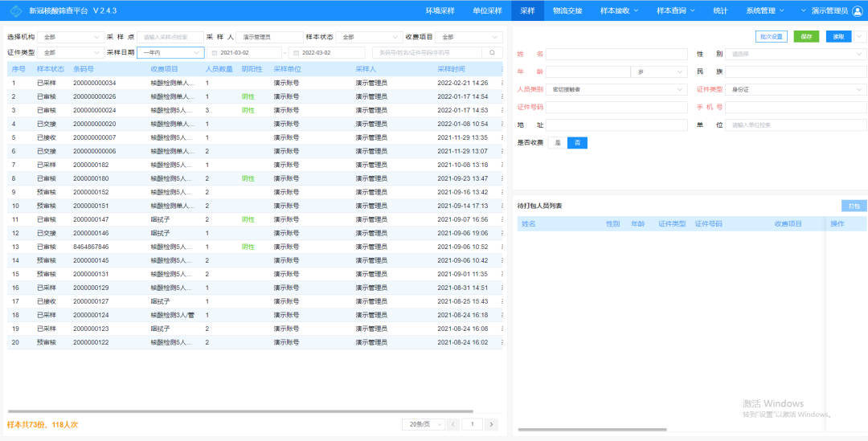Open the calendar on 2022-03-02 end date
This screenshot has height=441, width=868.
click(x=297, y=52)
